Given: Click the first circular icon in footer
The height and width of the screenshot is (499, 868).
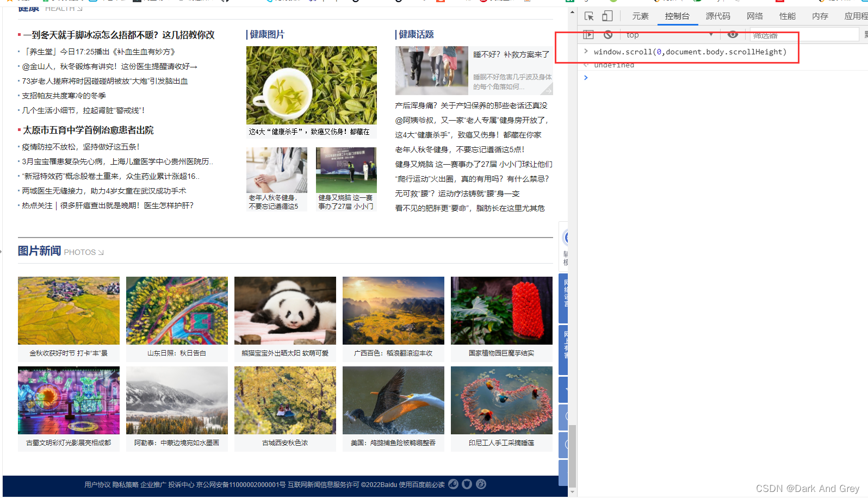Looking at the screenshot, I should (x=453, y=484).
